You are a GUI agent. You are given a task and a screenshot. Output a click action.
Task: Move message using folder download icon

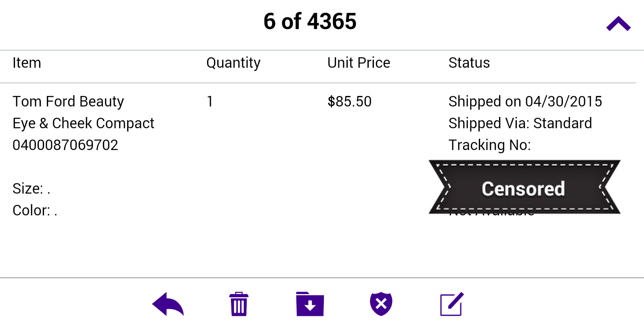(310, 304)
